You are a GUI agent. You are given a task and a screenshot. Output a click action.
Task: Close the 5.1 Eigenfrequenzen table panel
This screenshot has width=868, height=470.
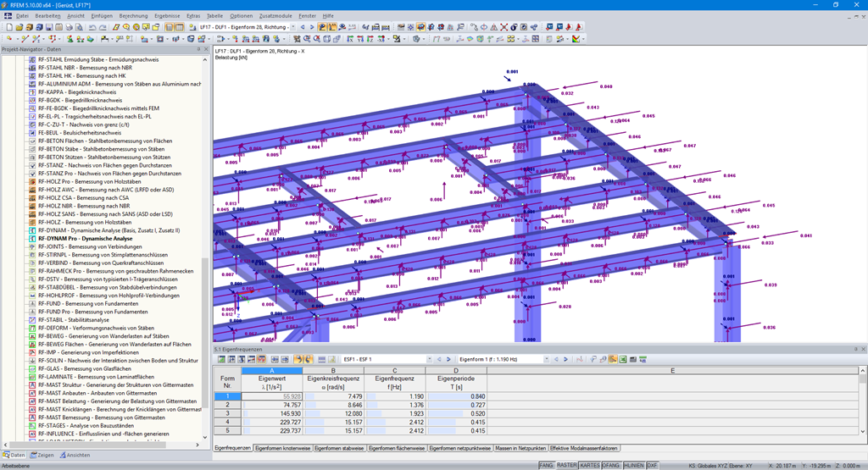[863, 350]
